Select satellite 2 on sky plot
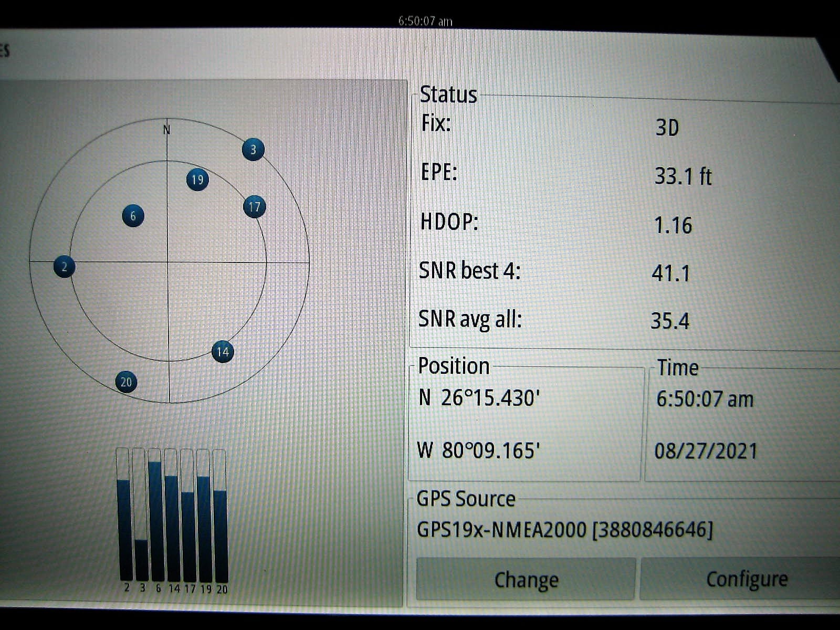The height and width of the screenshot is (630, 840). pyautogui.click(x=65, y=267)
